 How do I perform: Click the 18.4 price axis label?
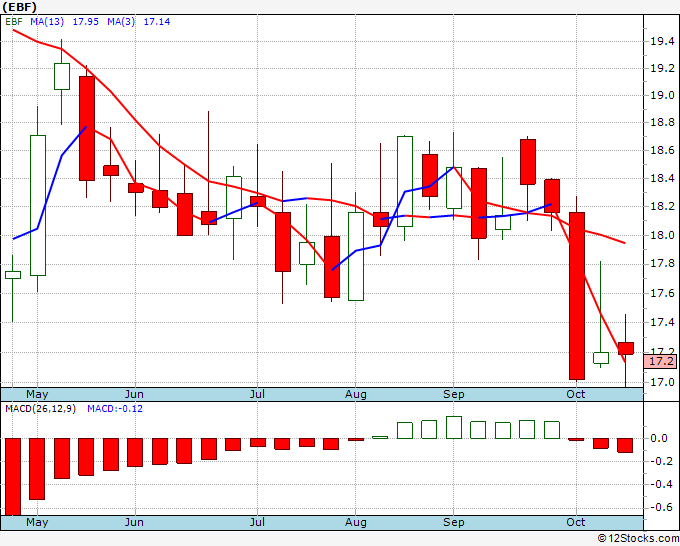pos(662,178)
